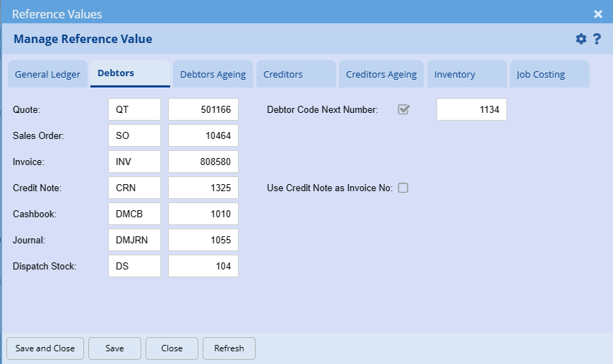
Task: Click the Save button
Action: (x=114, y=348)
